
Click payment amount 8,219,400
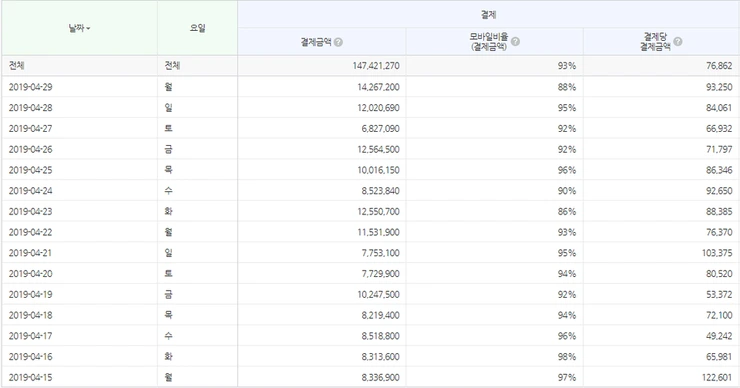pos(380,315)
